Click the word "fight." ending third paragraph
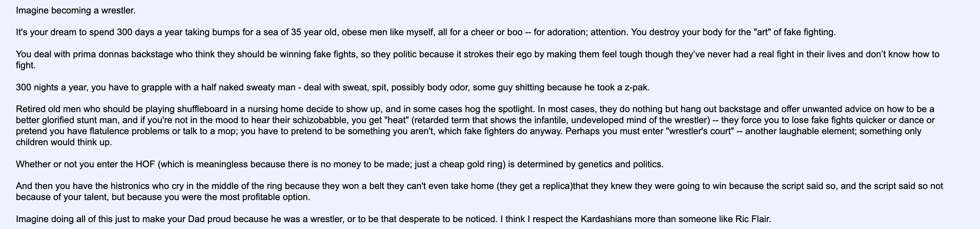This screenshot has width=980, height=229. 26,65
